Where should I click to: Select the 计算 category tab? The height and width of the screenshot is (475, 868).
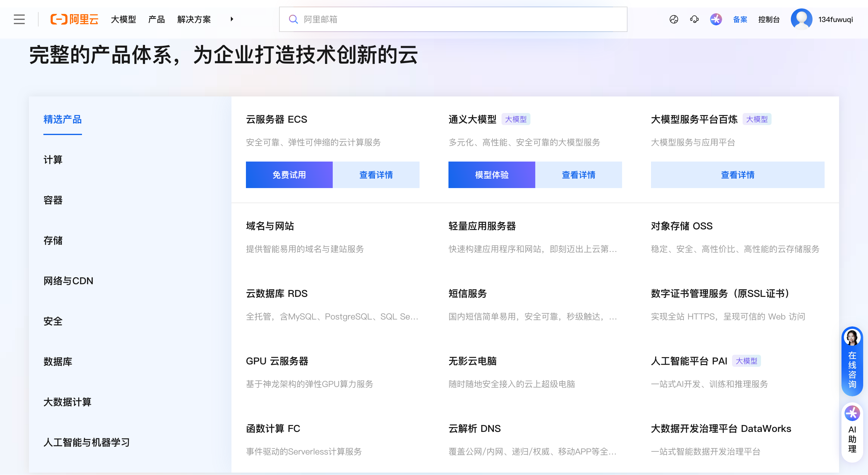pyautogui.click(x=53, y=160)
